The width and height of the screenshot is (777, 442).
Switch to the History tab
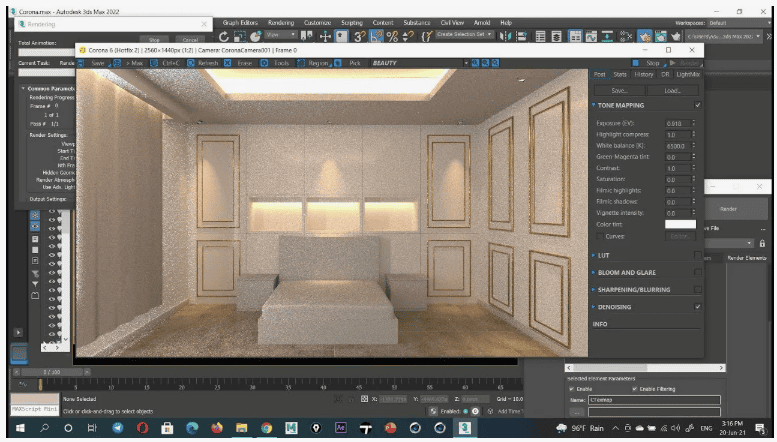[644, 74]
